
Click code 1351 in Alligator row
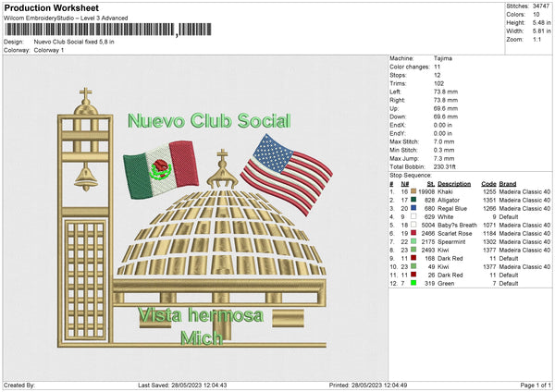pyautogui.click(x=489, y=201)
